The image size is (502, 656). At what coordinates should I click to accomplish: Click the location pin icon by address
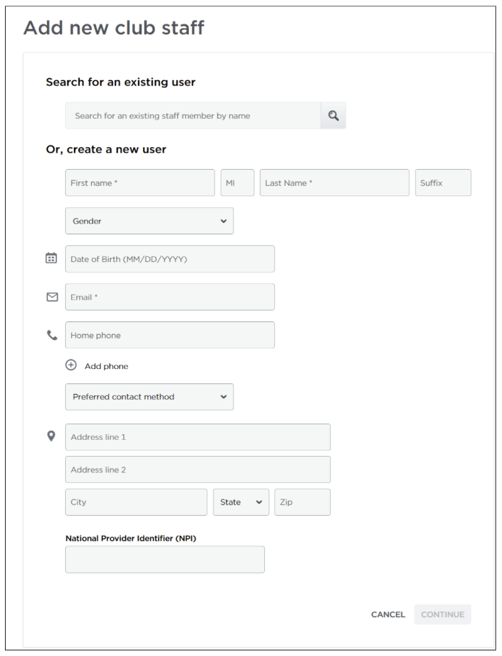pyautogui.click(x=51, y=436)
